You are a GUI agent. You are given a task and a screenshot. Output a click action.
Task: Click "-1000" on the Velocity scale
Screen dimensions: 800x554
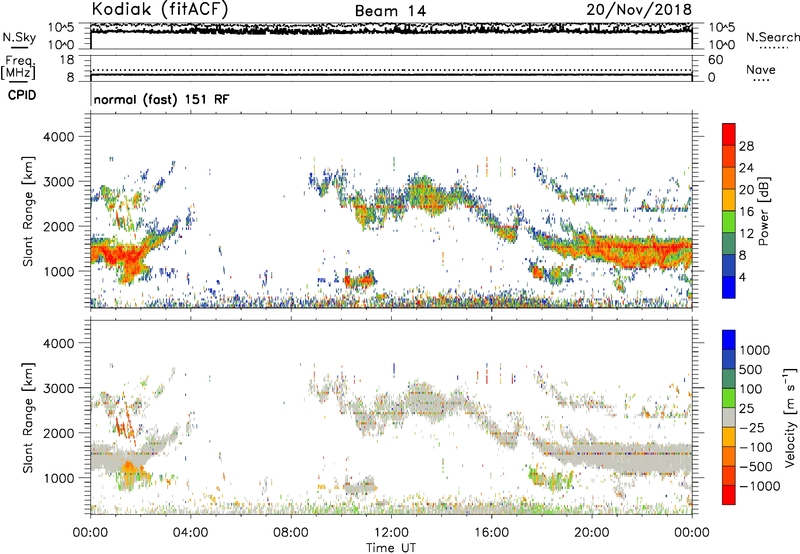point(760,486)
